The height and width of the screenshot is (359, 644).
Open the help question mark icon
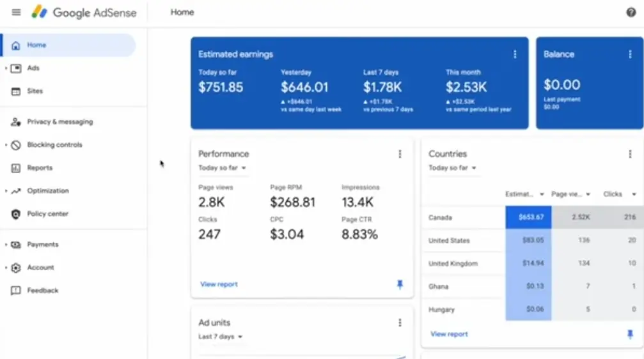coord(631,12)
